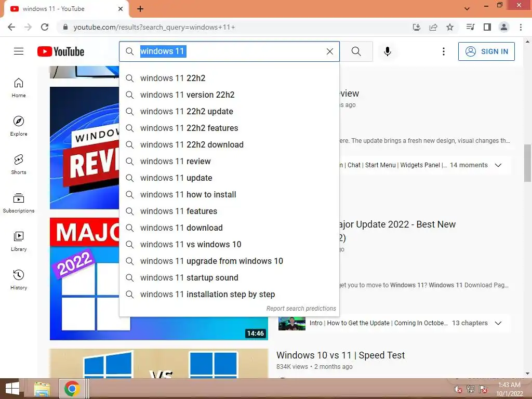Viewport: 532px width, 399px height.
Task: Open the YouTube hamburger guide menu
Action: pyautogui.click(x=19, y=51)
